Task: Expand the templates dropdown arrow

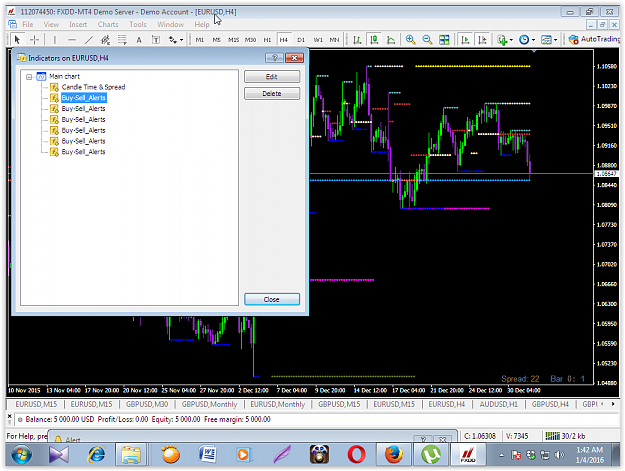Action: 556,40
